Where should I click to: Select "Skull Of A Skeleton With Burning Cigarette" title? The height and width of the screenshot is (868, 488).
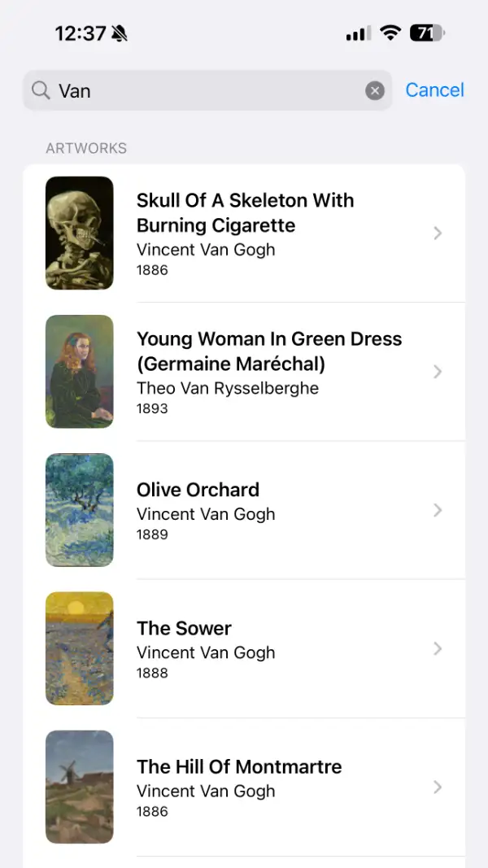(x=245, y=212)
